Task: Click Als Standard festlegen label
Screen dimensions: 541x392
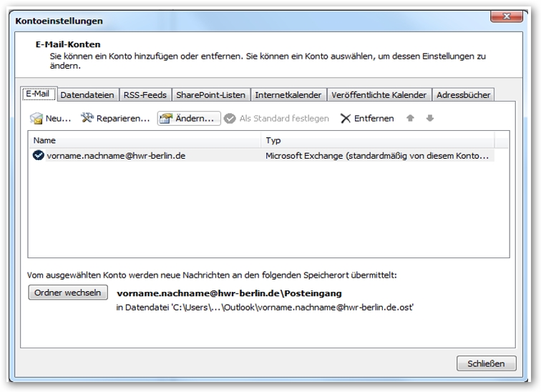Action: tap(284, 119)
